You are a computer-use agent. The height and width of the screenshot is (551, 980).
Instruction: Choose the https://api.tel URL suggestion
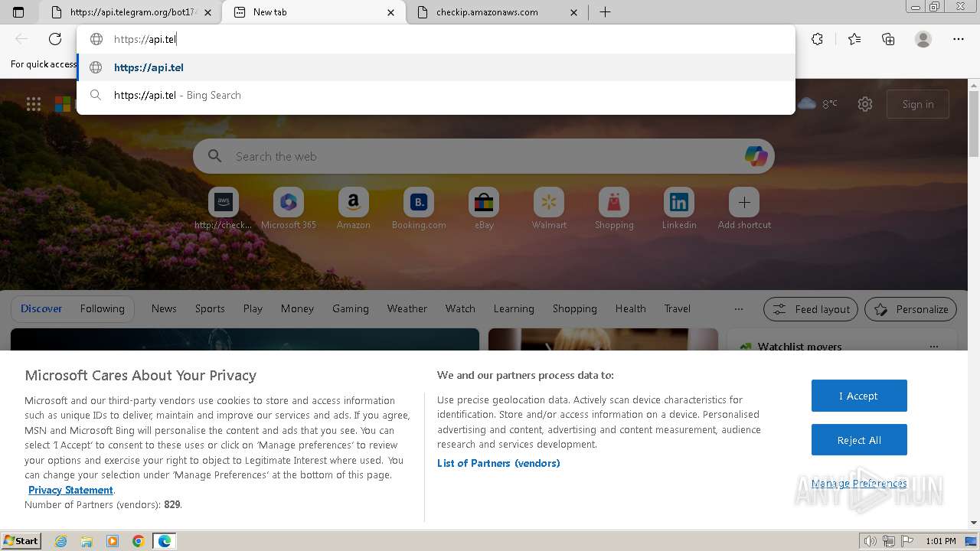click(436, 67)
